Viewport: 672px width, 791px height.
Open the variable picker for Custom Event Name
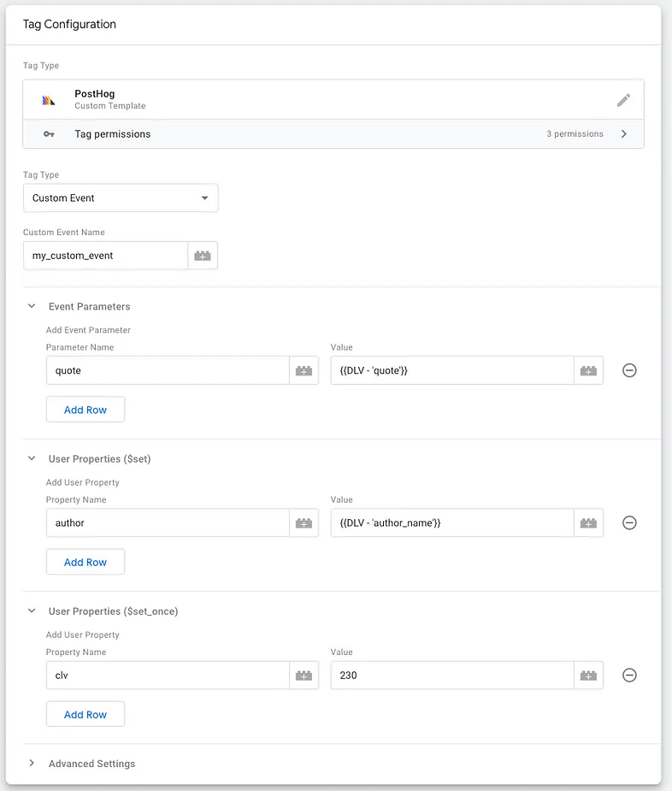[x=203, y=255]
